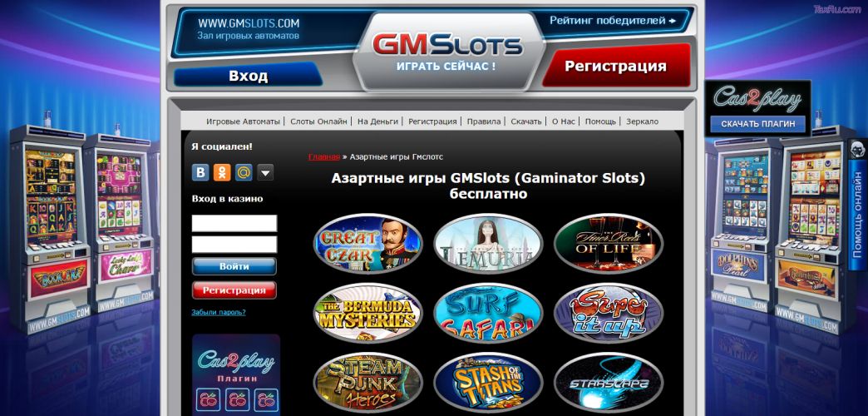Screen dimensions: 868x416
Task: Open The Finer Reels of Life game
Action: coord(609,244)
